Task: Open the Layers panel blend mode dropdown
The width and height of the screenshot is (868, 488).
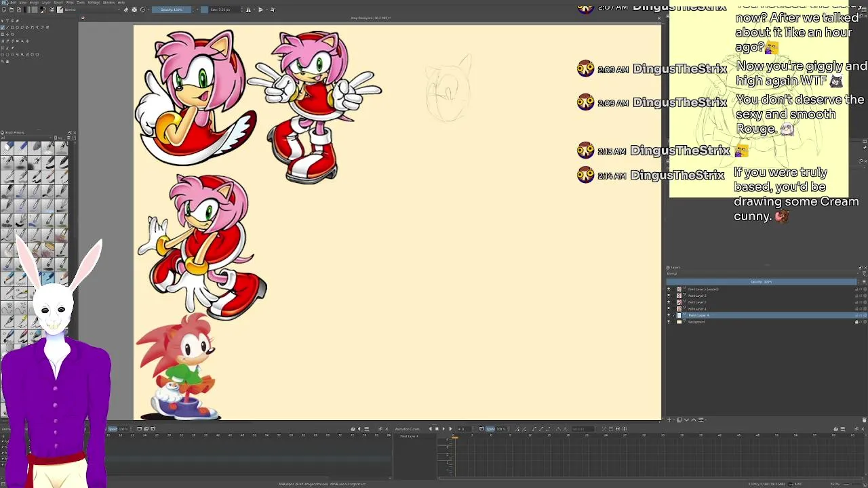Action: 762,274
